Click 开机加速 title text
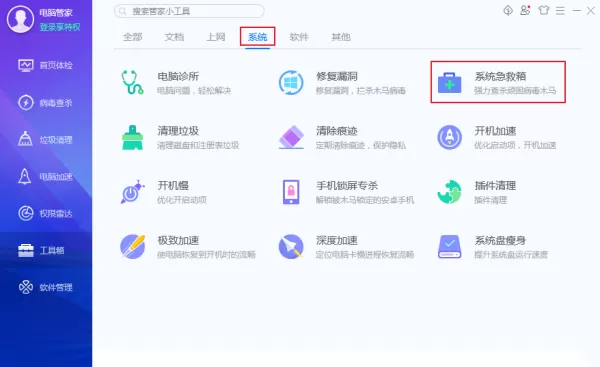The width and height of the screenshot is (600, 367). click(495, 131)
